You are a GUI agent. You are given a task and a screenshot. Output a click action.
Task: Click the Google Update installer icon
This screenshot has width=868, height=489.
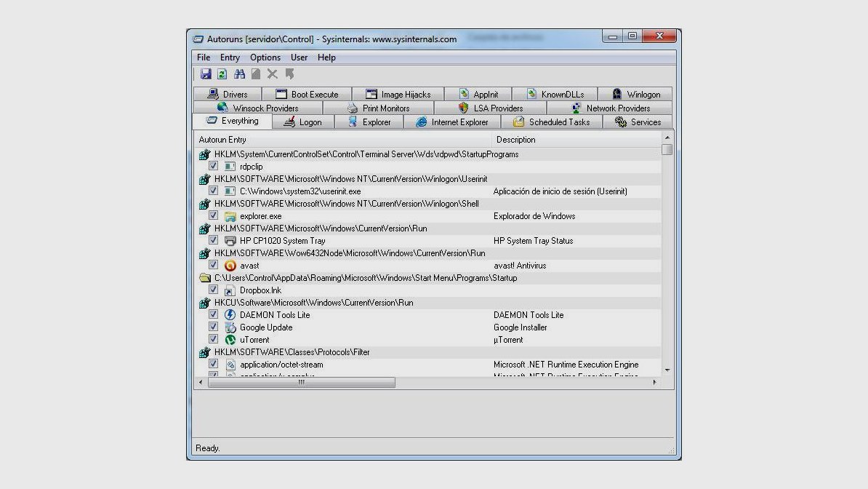click(230, 327)
